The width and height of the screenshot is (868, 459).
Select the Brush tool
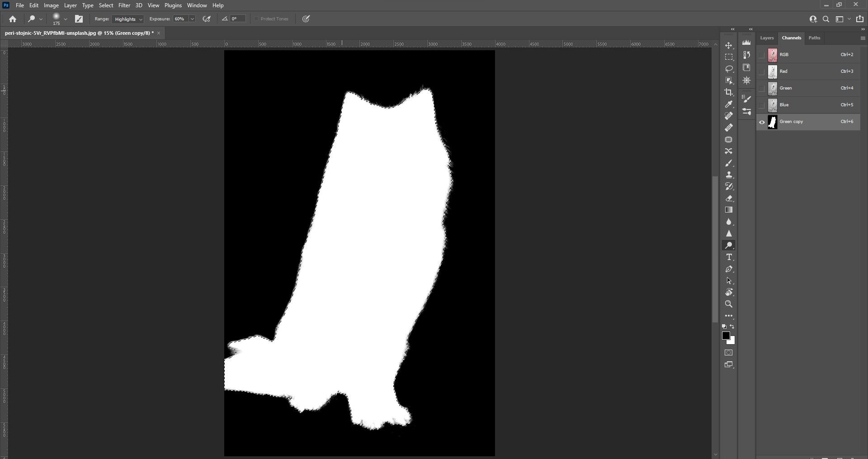[729, 163]
